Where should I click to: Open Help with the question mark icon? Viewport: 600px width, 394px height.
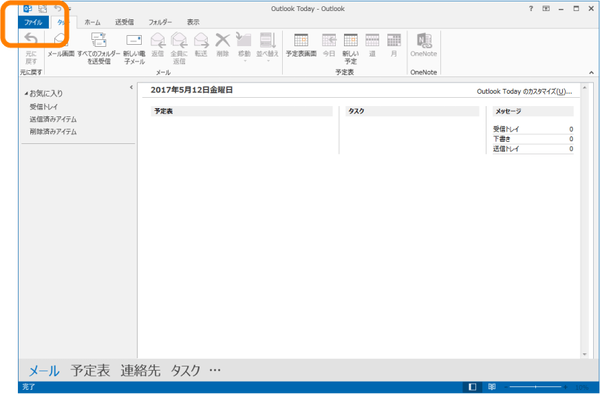coord(531,8)
